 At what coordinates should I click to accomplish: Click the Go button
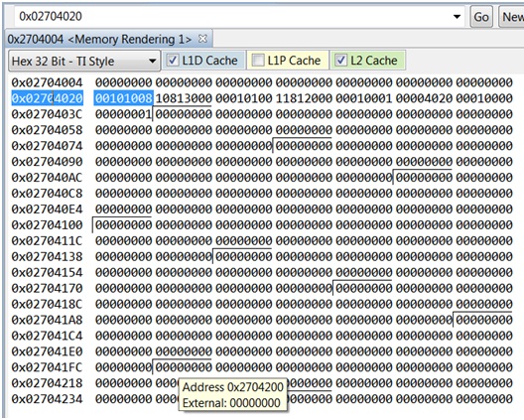[481, 17]
